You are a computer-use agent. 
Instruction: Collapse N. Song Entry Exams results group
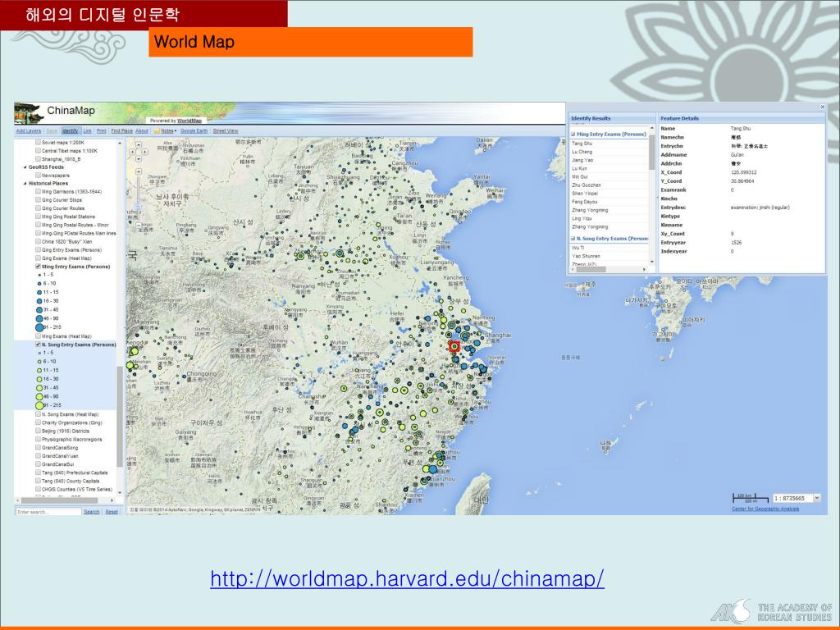point(573,239)
